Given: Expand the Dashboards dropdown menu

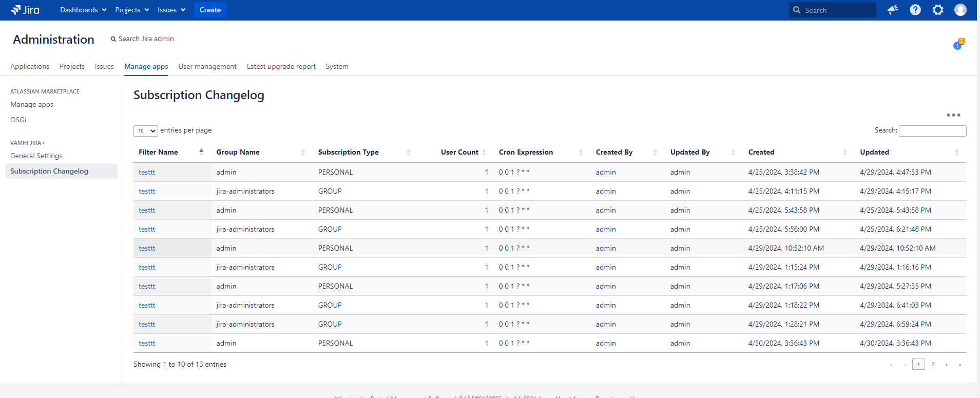Looking at the screenshot, I should click(83, 10).
